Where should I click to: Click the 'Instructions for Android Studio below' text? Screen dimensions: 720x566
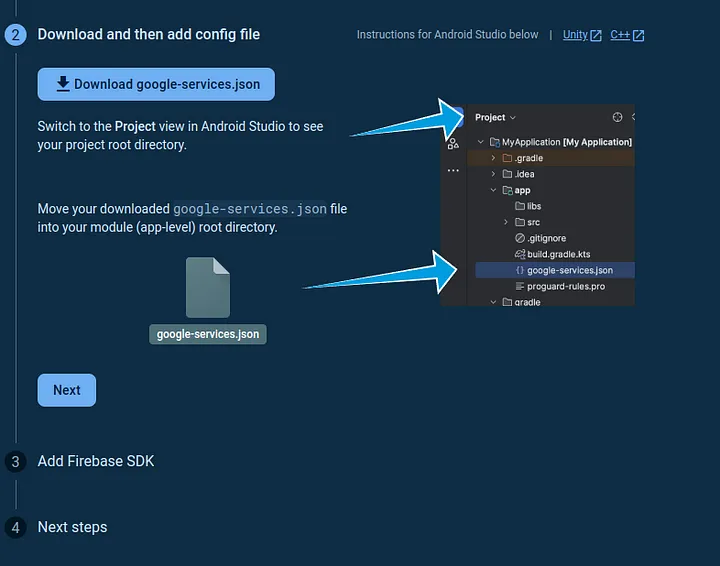point(447,35)
